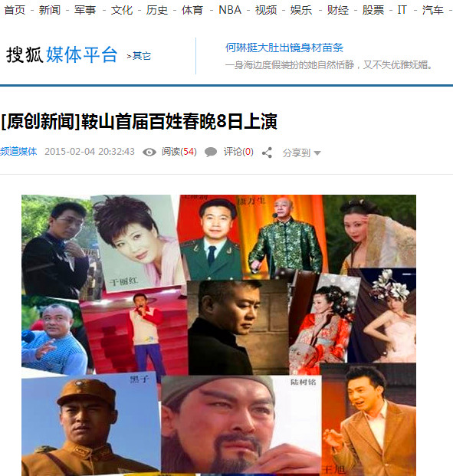Open the 娱乐 channel link
453x476 pixels.
(301, 10)
